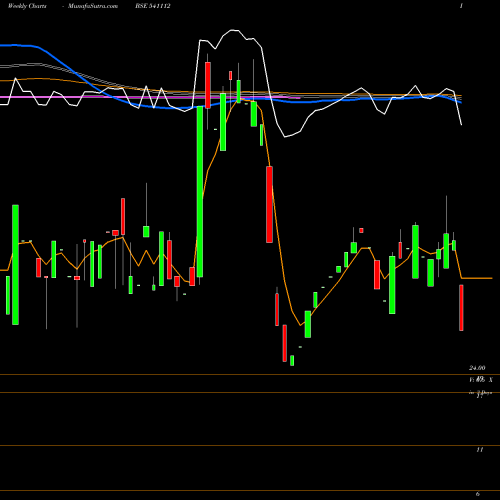
Task: Click the 'BSE 541112' symbol text
Action: pyautogui.click(x=153, y=6)
